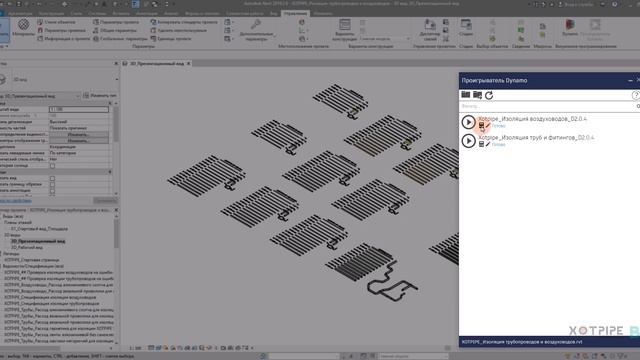Open Materials tool in ribbon

click(23, 28)
